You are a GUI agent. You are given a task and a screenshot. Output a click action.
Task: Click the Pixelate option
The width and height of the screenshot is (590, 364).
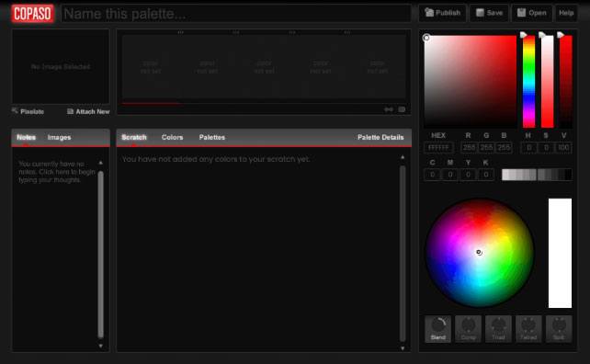coord(28,111)
